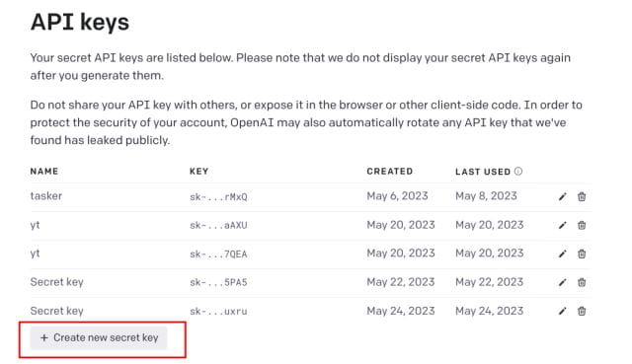Delete the Secret key ending uxru
Image resolution: width=632 pixels, height=364 pixels.
coord(582,311)
